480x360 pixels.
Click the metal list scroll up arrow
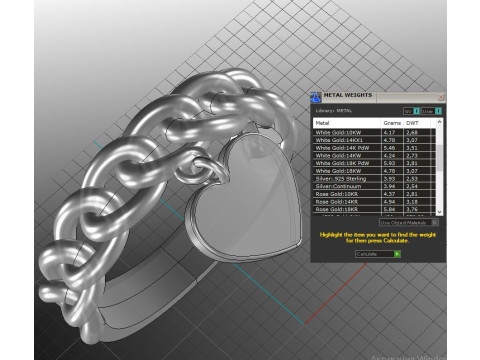coord(439,122)
